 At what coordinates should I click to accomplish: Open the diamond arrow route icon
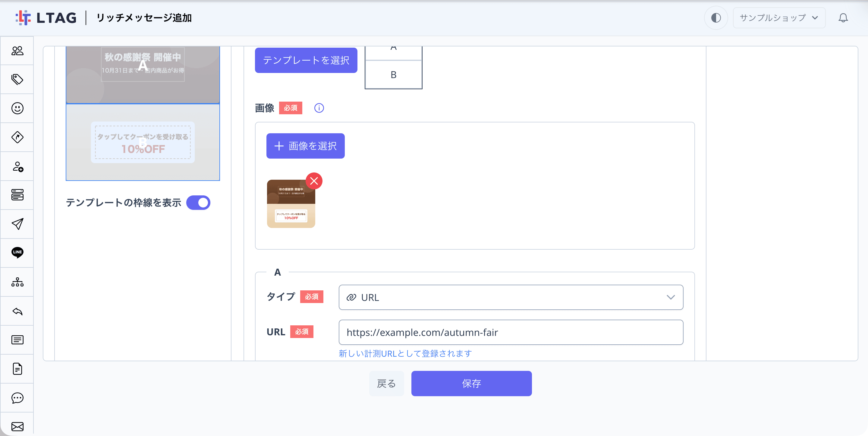tap(17, 137)
